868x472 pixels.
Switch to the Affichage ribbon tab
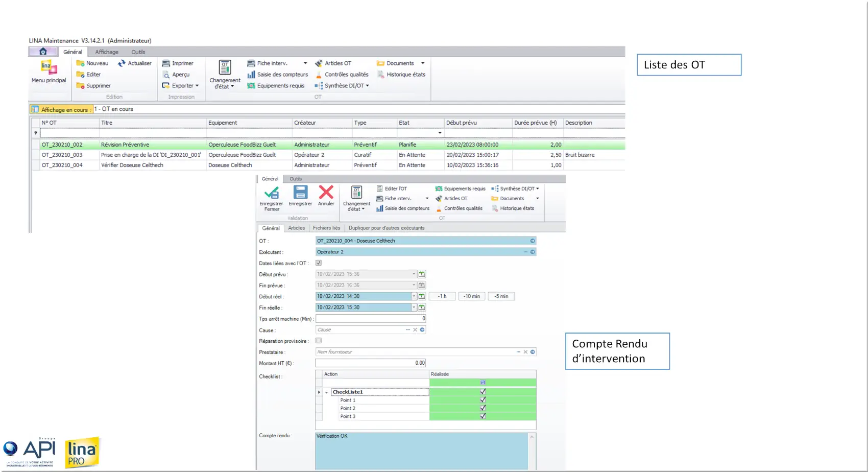pyautogui.click(x=107, y=52)
